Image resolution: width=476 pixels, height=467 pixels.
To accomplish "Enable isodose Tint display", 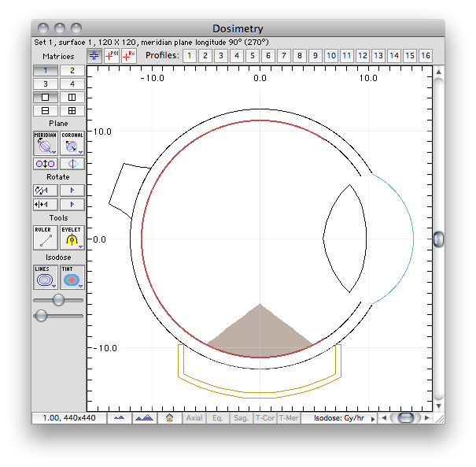I will (72, 277).
